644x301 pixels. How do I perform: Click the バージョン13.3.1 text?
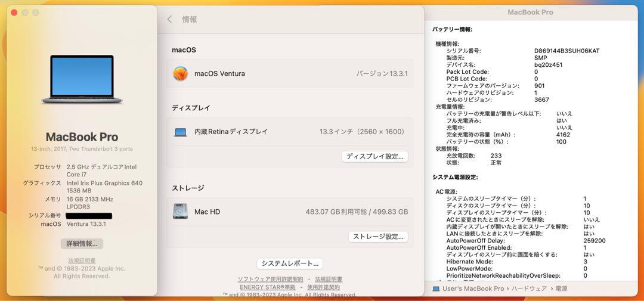pos(382,74)
